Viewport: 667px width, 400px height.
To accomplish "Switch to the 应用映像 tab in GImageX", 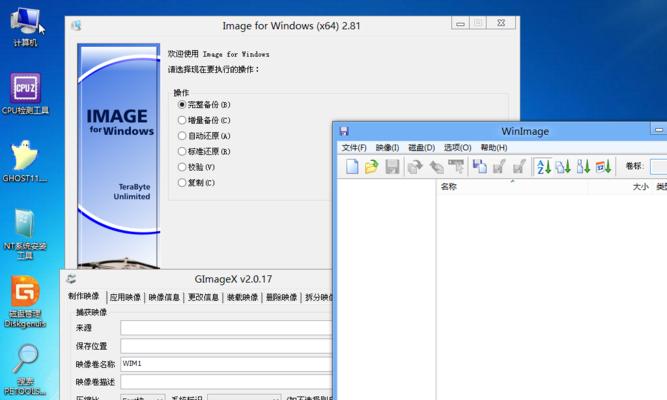I will point(125,297).
